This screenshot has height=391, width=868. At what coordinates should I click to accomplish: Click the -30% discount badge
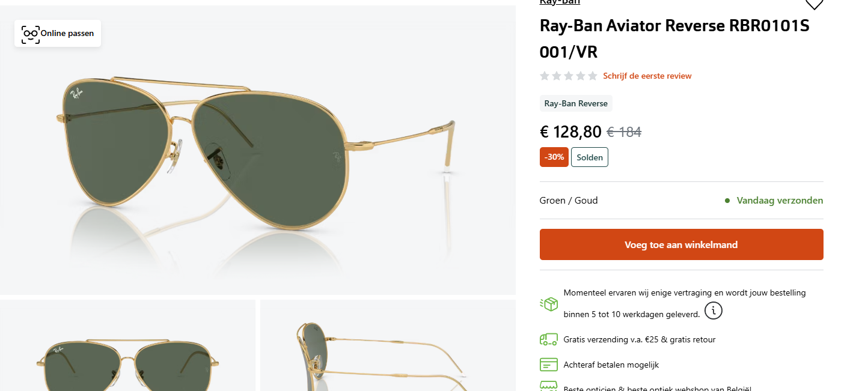(554, 157)
